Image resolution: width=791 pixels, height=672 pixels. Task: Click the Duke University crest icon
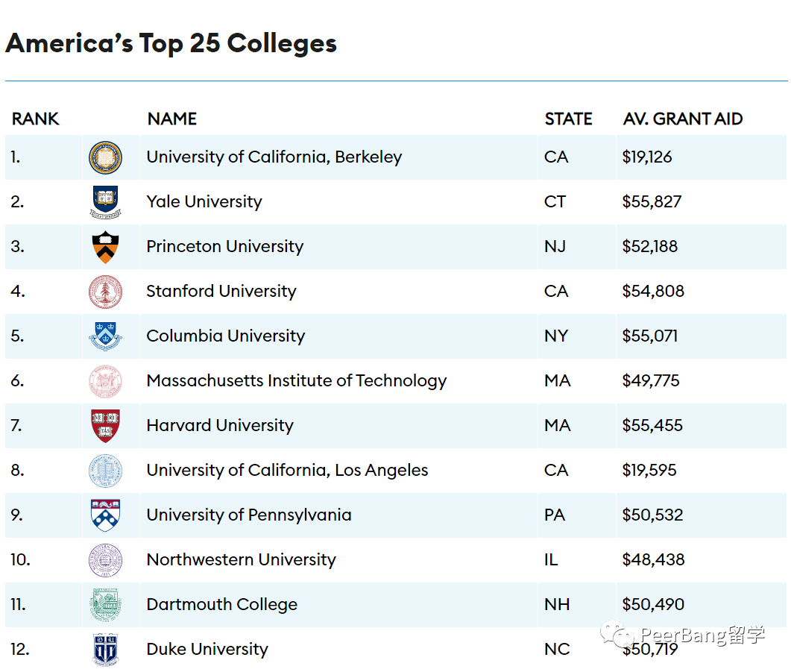click(x=105, y=650)
